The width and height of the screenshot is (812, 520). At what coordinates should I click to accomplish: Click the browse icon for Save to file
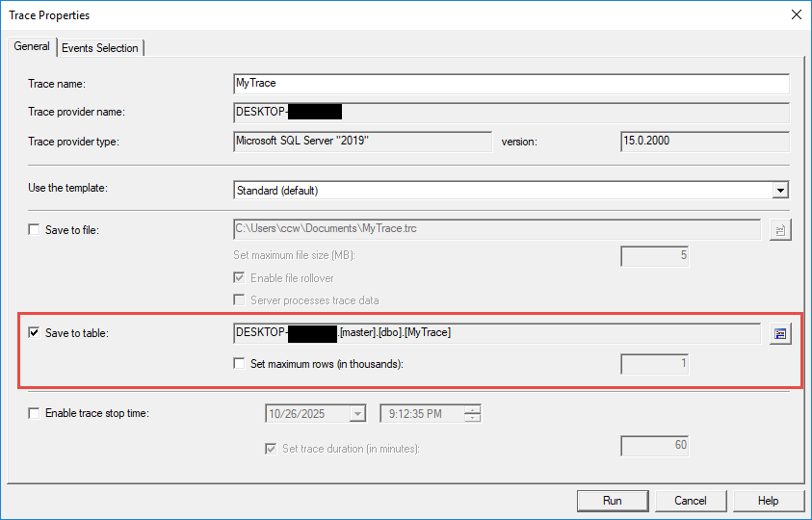pos(780,230)
